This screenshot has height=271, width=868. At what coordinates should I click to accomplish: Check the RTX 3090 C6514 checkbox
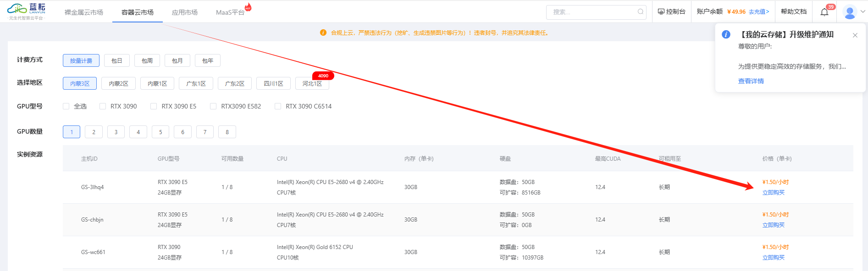point(278,106)
